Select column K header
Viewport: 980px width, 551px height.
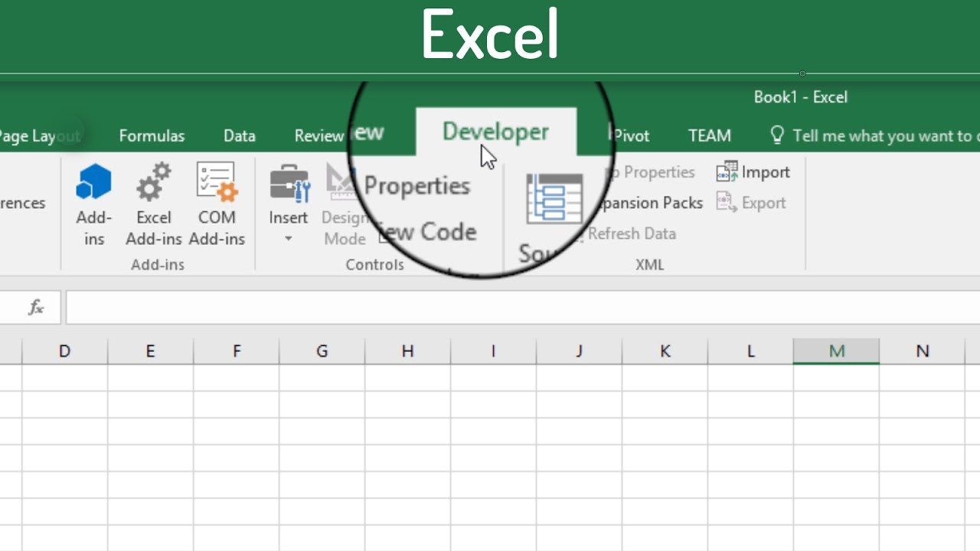(x=665, y=351)
